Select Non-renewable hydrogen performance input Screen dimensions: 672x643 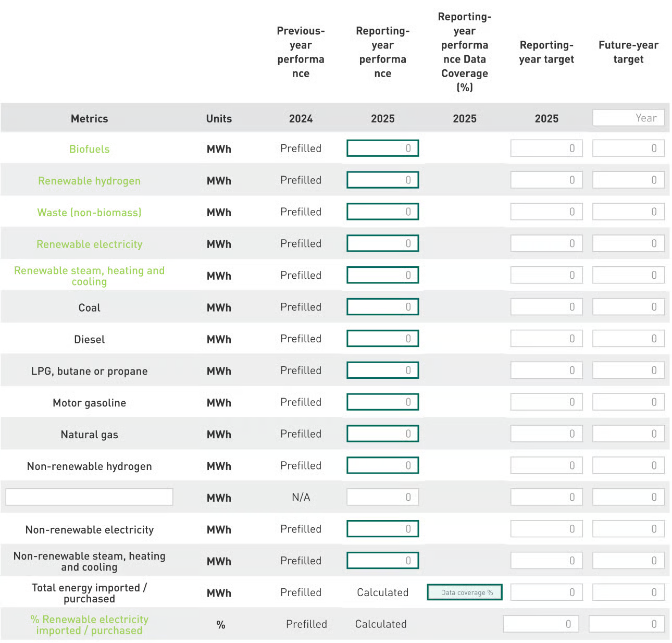point(383,466)
